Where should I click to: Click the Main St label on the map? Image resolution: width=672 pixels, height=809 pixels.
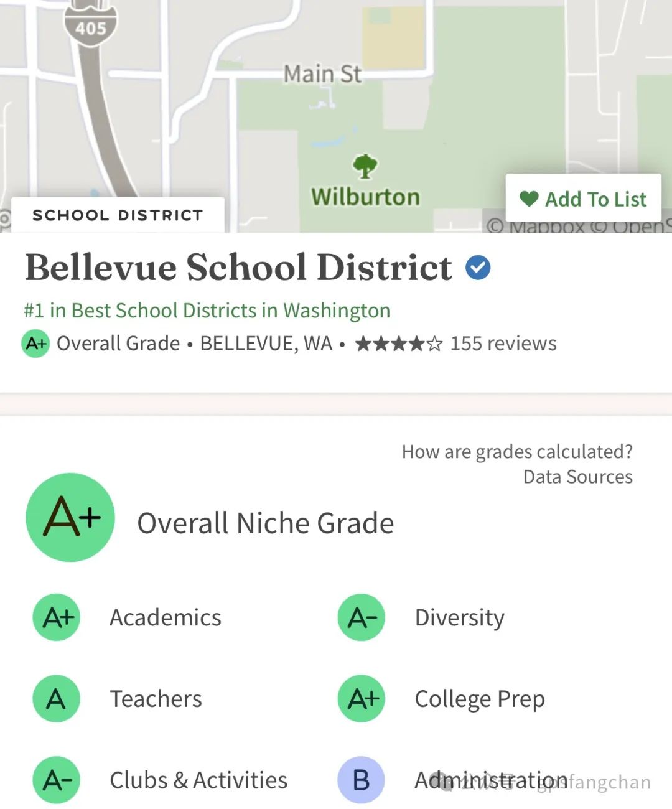coord(322,74)
